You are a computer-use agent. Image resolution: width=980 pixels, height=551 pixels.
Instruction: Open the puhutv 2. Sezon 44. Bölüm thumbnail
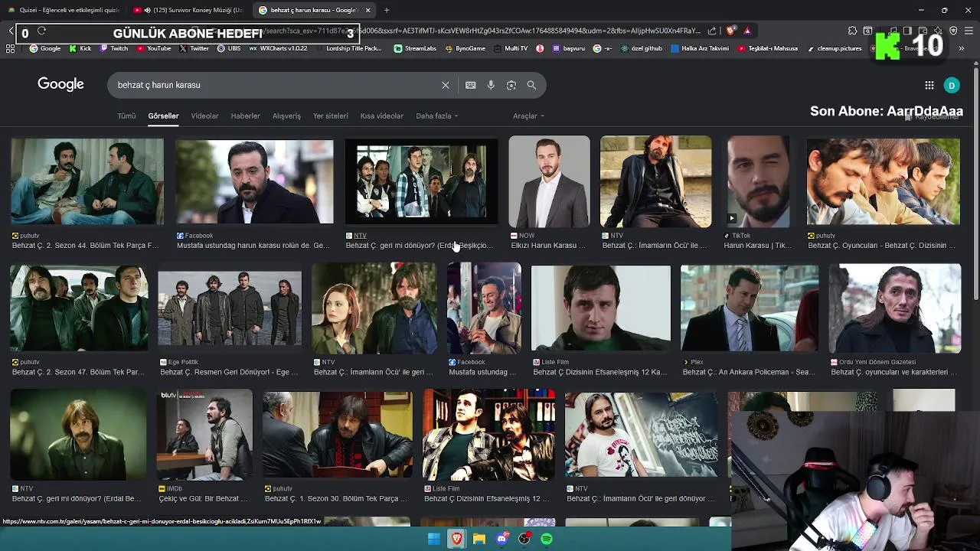(x=87, y=181)
